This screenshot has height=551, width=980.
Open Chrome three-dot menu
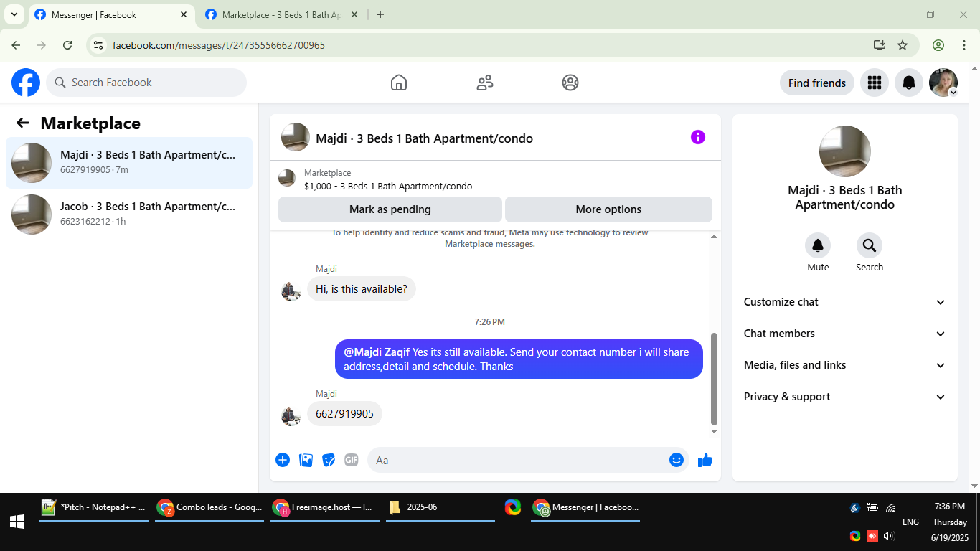(964, 45)
